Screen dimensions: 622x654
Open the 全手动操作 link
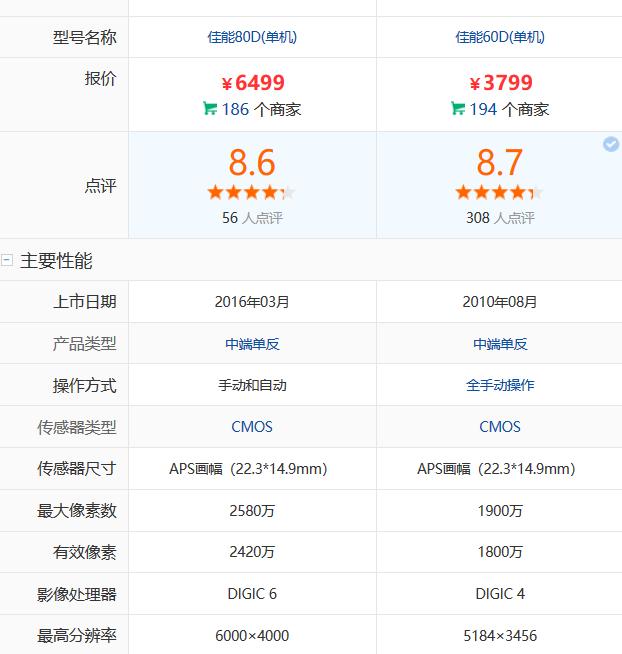click(500, 385)
